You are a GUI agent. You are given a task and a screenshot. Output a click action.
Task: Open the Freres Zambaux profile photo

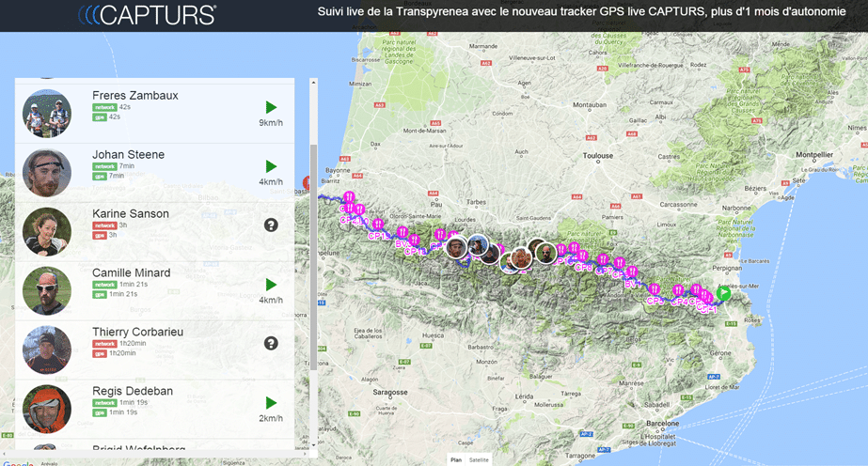pos(47,114)
